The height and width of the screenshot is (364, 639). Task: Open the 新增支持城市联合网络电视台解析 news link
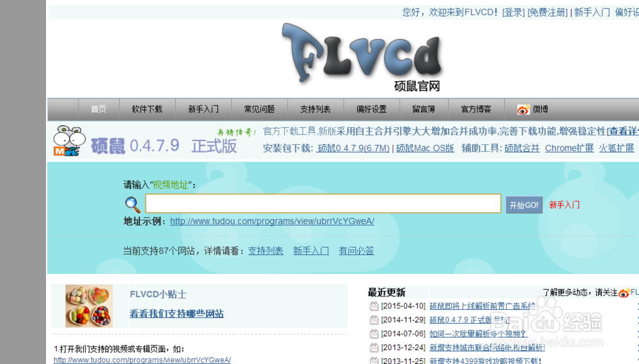487,347
